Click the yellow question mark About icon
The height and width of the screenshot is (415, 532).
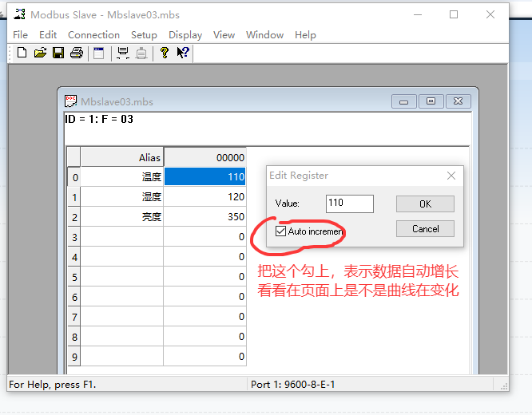click(x=165, y=53)
